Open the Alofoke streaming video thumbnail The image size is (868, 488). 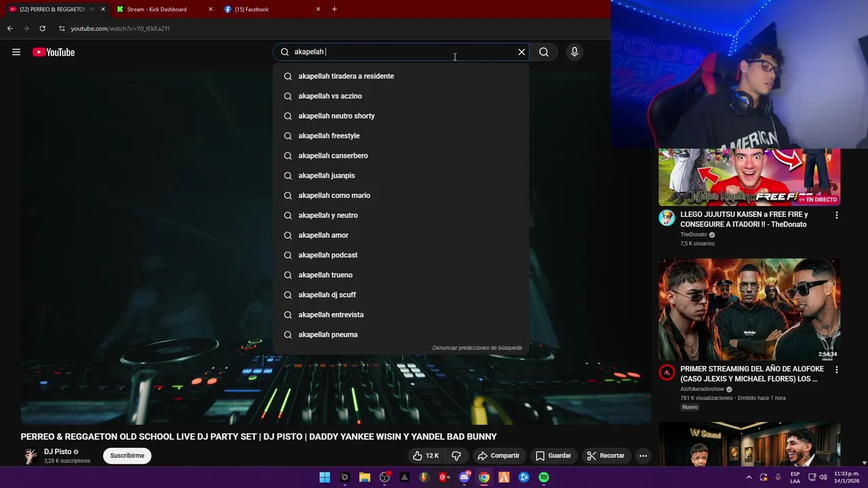coord(749,309)
